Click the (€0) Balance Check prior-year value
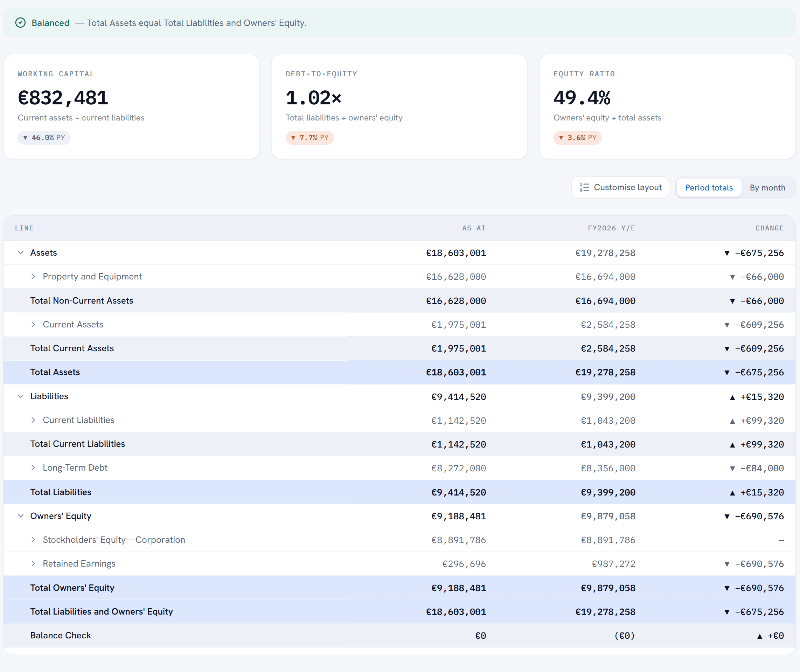The image size is (800, 672). (x=625, y=636)
